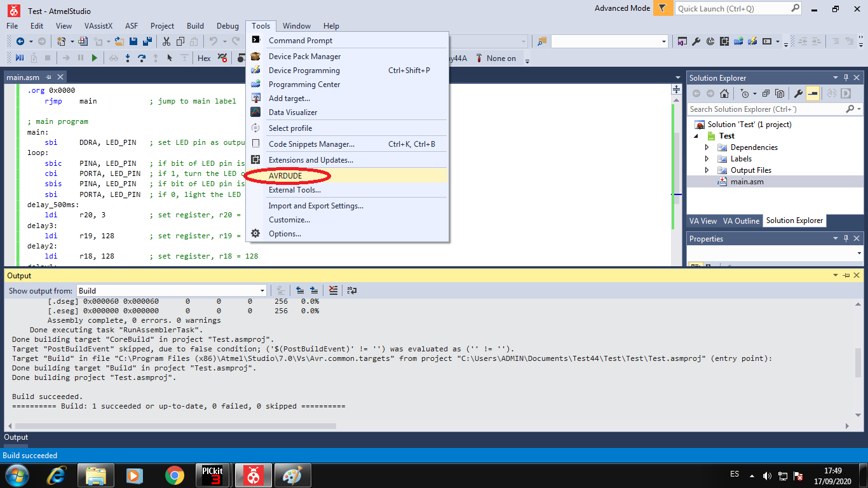Click the Properties wrench in Solution Explorer

coord(799,93)
